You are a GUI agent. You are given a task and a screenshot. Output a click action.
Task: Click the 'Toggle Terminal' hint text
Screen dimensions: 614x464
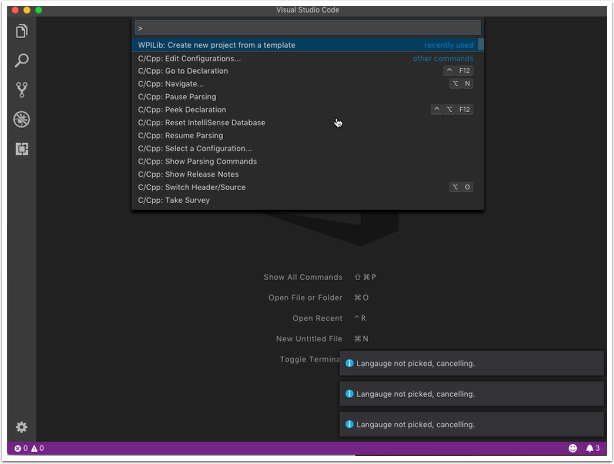point(310,359)
